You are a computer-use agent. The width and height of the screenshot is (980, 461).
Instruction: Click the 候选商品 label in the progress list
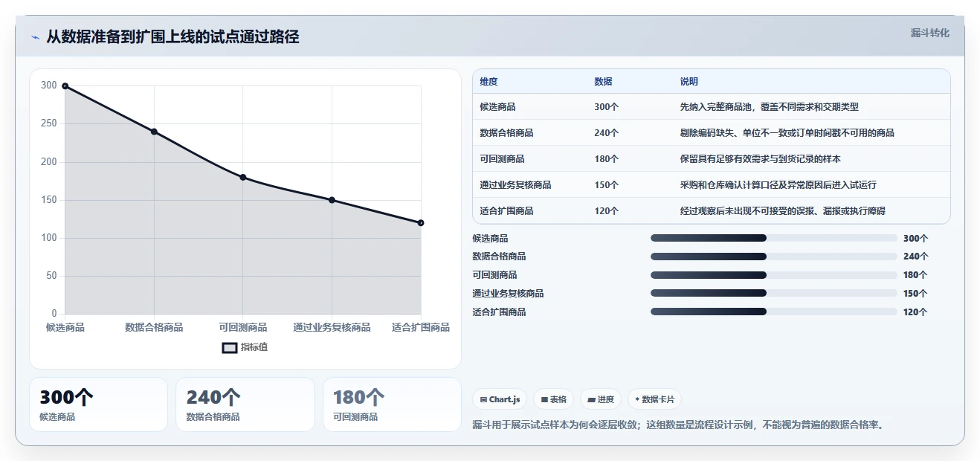coord(490,239)
